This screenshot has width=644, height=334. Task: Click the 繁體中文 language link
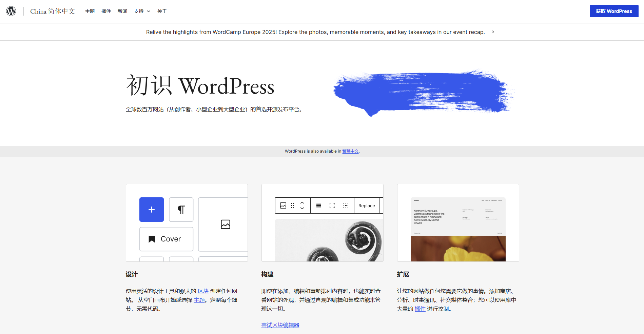pyautogui.click(x=350, y=151)
